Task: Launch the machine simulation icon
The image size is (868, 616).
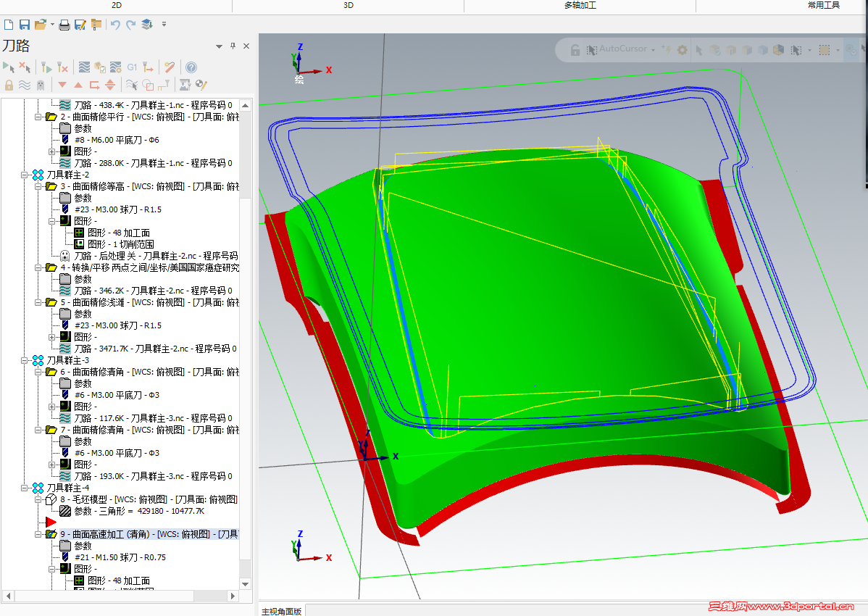Action: (185, 85)
